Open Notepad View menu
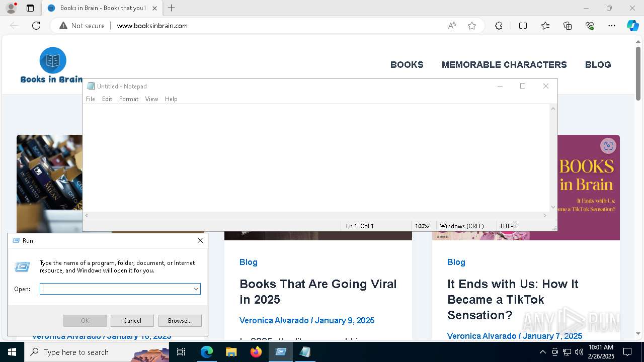This screenshot has width=644, height=362. [x=151, y=99]
